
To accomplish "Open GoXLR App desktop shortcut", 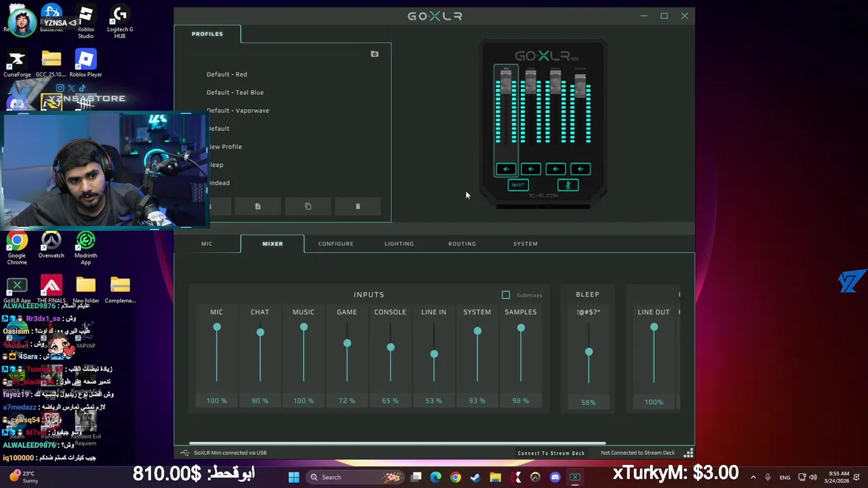I will click(x=17, y=291).
